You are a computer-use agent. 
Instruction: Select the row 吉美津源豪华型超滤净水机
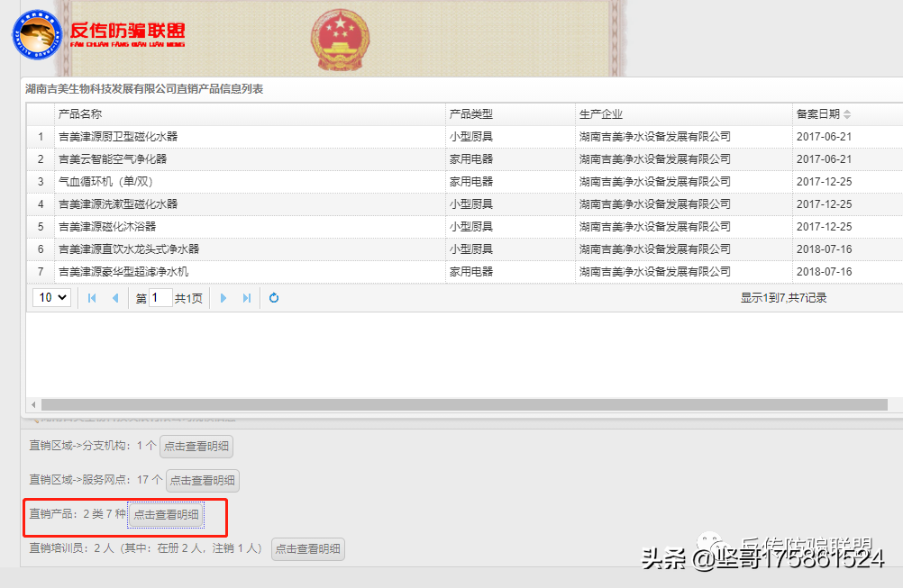[x=464, y=272]
